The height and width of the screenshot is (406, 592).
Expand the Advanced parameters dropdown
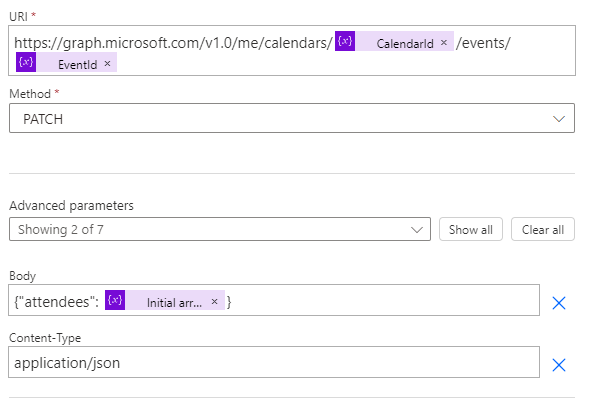[220, 229]
